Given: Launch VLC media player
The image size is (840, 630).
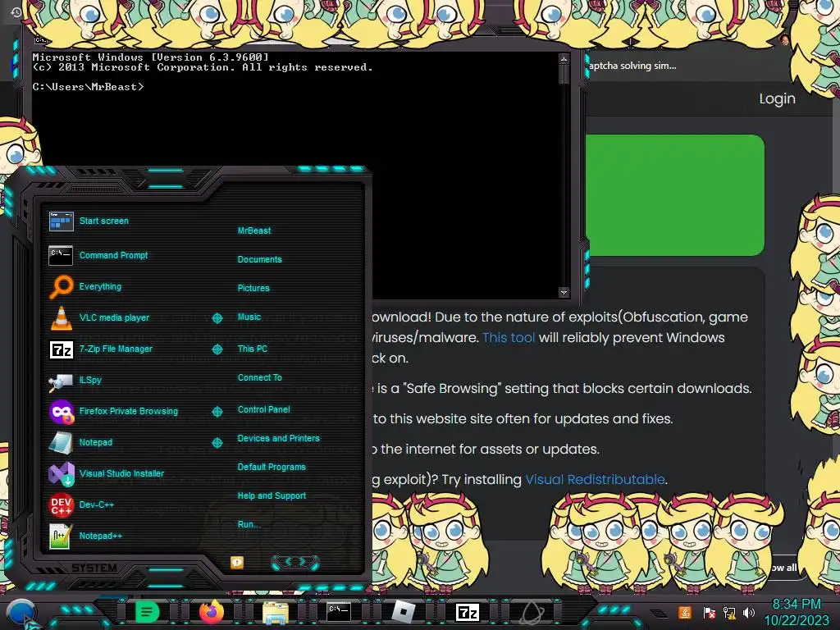Looking at the screenshot, I should click(99, 317).
